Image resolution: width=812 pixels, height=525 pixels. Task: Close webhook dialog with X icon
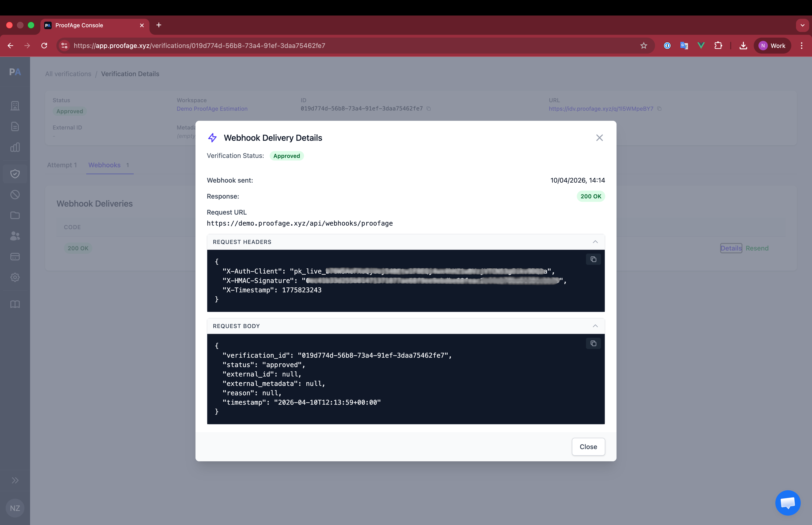point(599,138)
